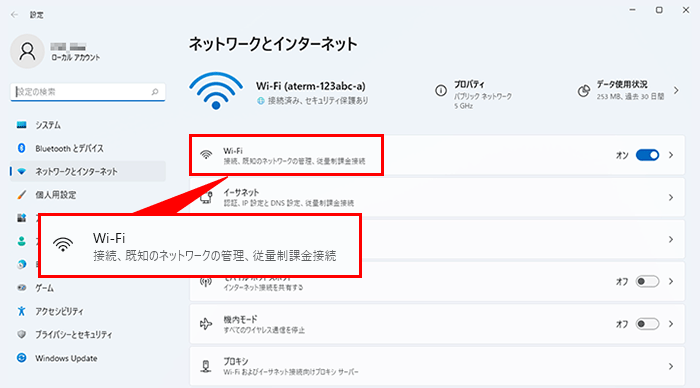Click the user account avatar icon
700x388 pixels.
tap(27, 51)
